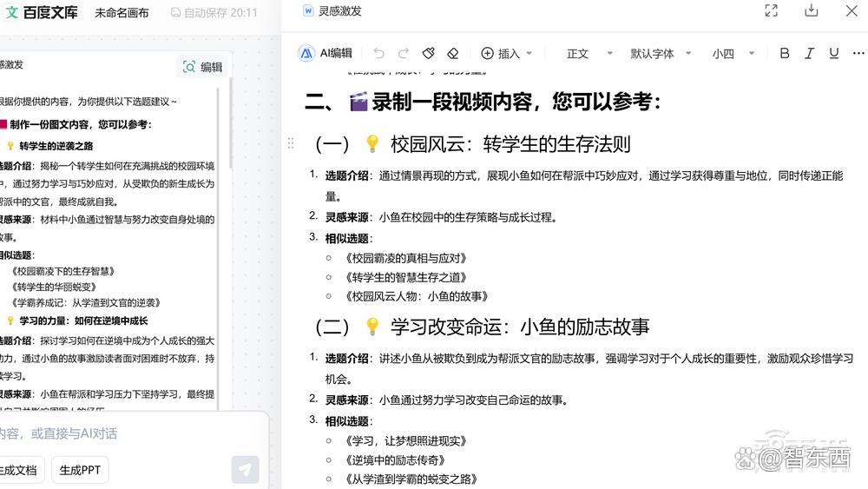Download the 灵感激发 document

811,10
